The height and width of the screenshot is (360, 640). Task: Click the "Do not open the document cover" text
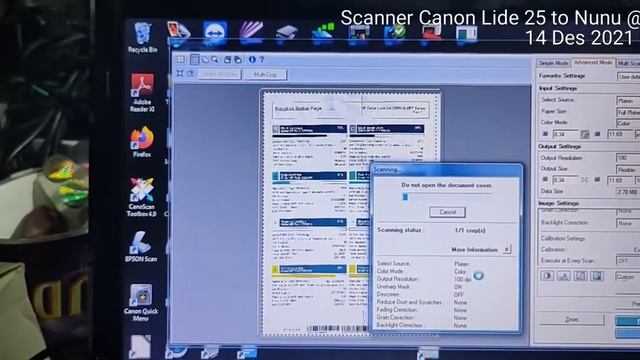(447, 185)
